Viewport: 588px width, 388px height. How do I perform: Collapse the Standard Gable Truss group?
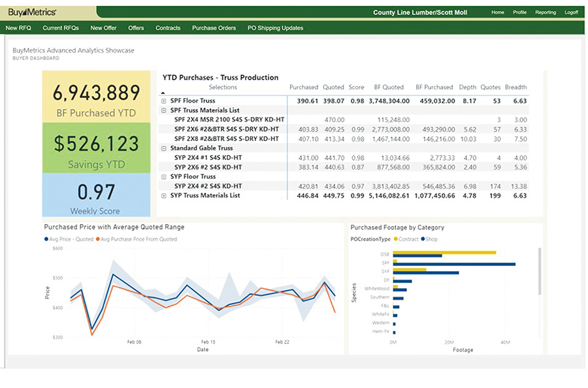click(x=163, y=148)
